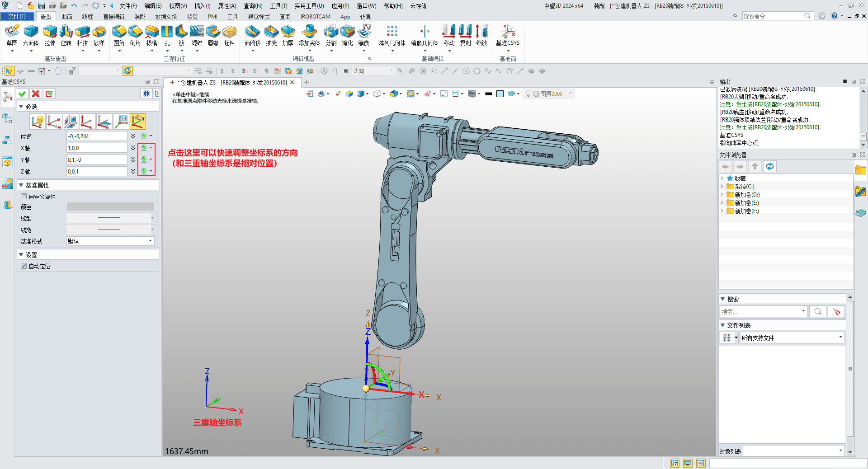Select the 镜像几何体 mirror geometry tool

[425, 35]
